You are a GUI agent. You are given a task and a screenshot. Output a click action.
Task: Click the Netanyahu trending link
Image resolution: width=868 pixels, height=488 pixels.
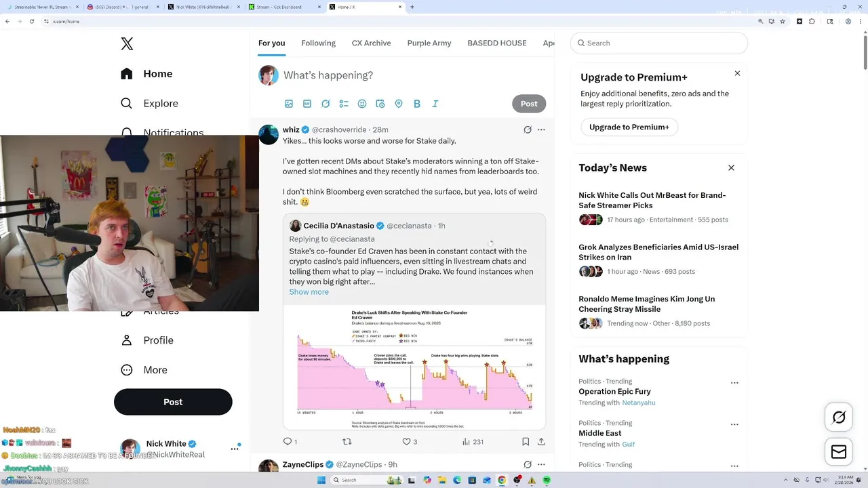[639, 403]
